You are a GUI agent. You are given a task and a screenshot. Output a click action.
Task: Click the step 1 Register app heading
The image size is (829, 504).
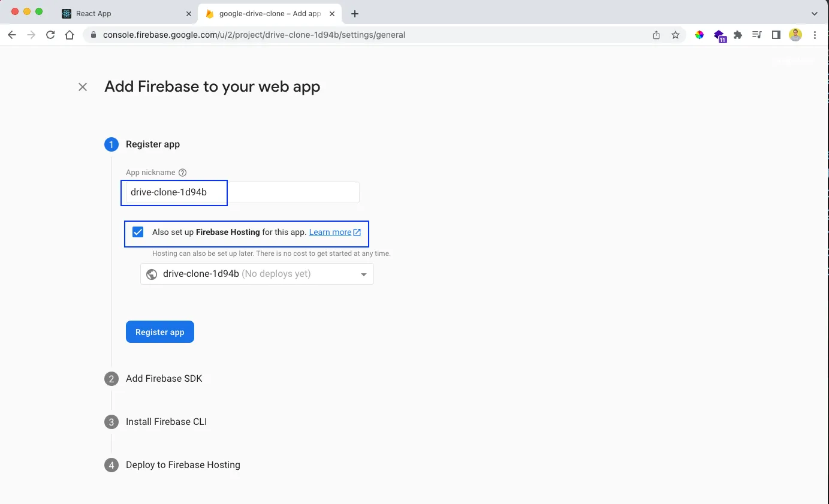click(153, 144)
